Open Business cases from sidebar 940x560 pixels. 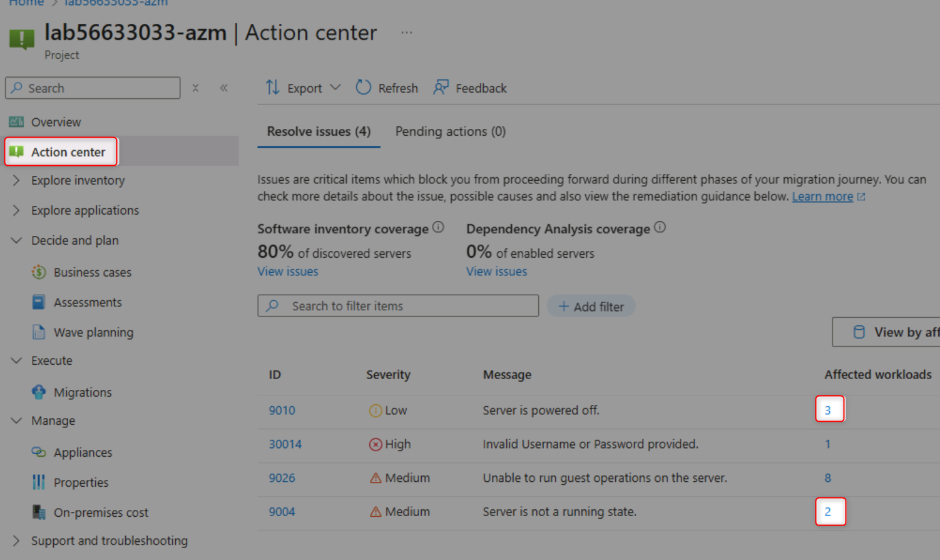pyautogui.click(x=92, y=272)
